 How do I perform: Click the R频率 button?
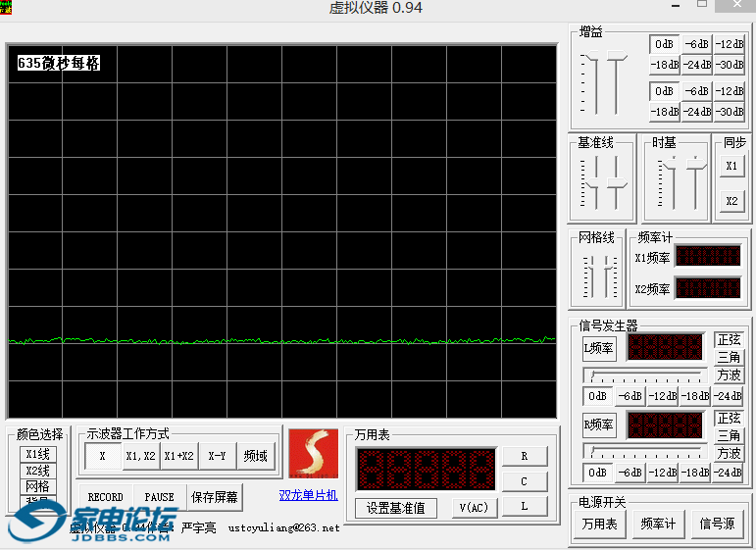(x=599, y=425)
